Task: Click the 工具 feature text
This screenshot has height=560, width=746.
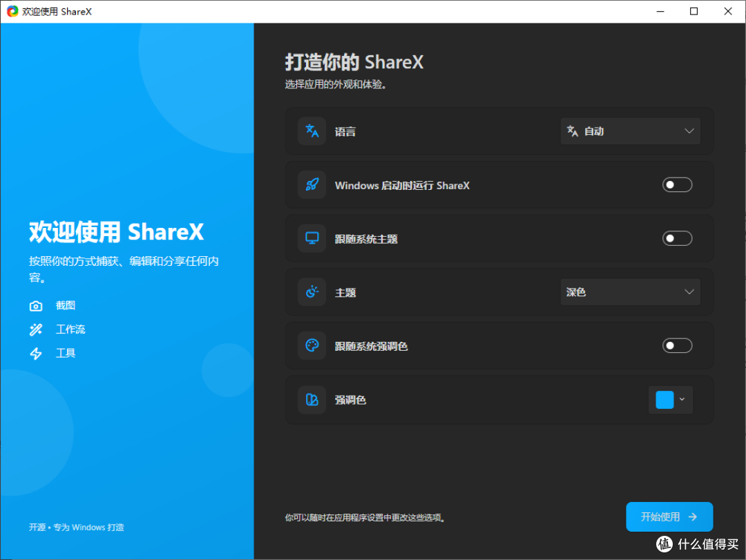Action: pos(66,353)
